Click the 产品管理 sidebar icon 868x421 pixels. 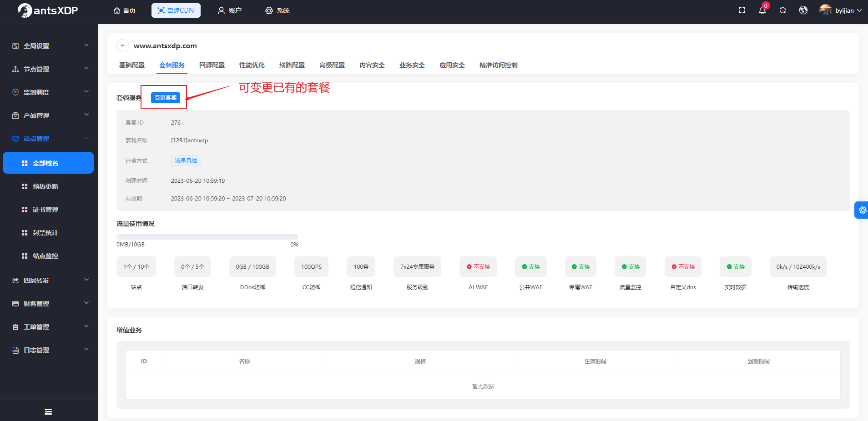click(15, 115)
